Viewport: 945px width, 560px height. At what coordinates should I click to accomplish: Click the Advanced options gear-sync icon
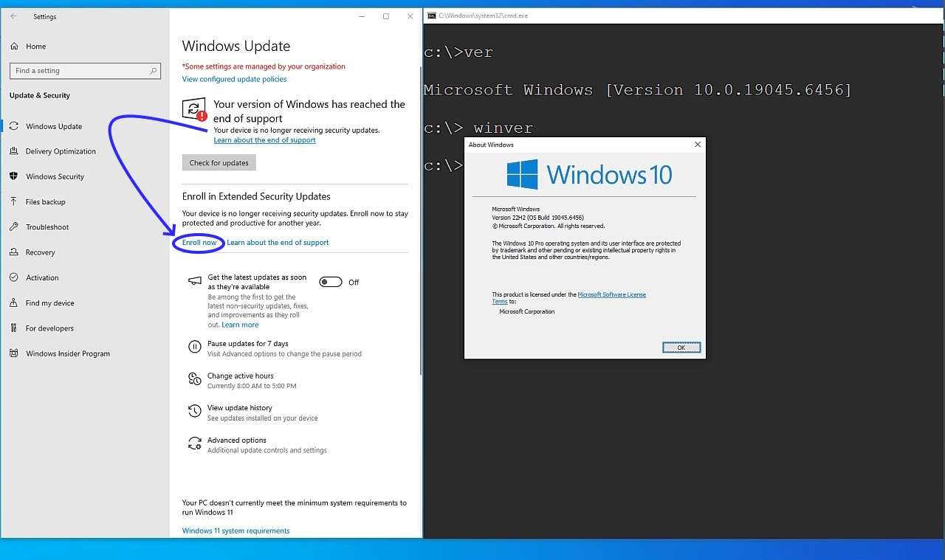(x=195, y=443)
